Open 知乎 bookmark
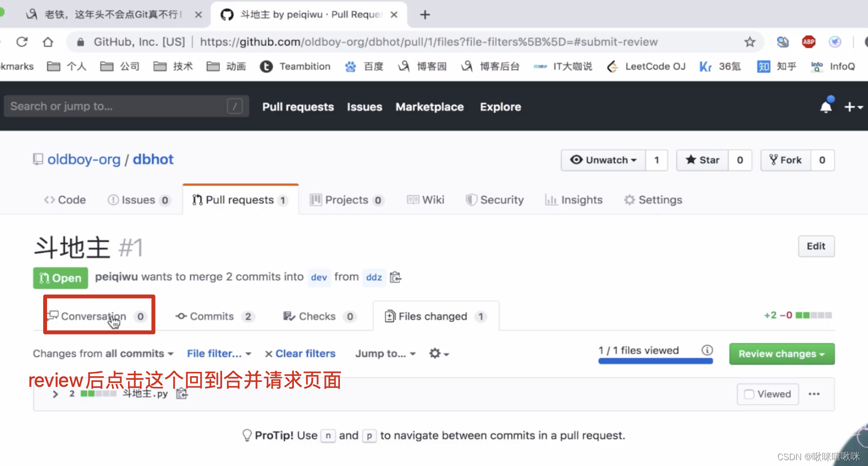Screen dimensions: 868x466 click(x=777, y=67)
